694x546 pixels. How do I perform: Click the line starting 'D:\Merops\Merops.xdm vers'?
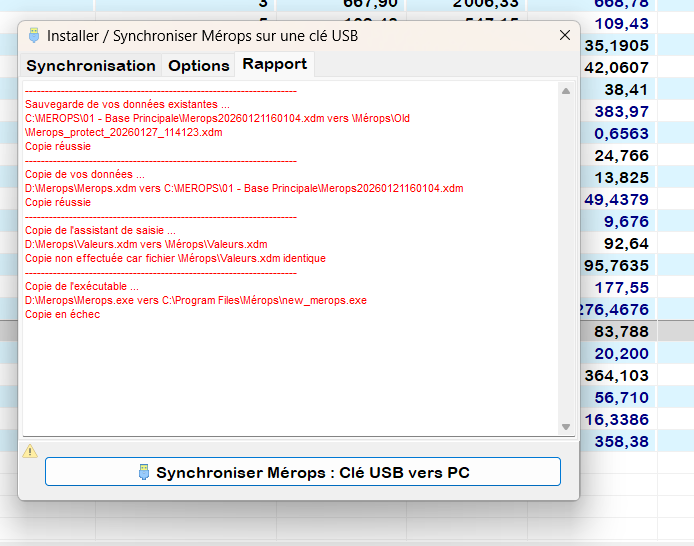[x=244, y=188]
